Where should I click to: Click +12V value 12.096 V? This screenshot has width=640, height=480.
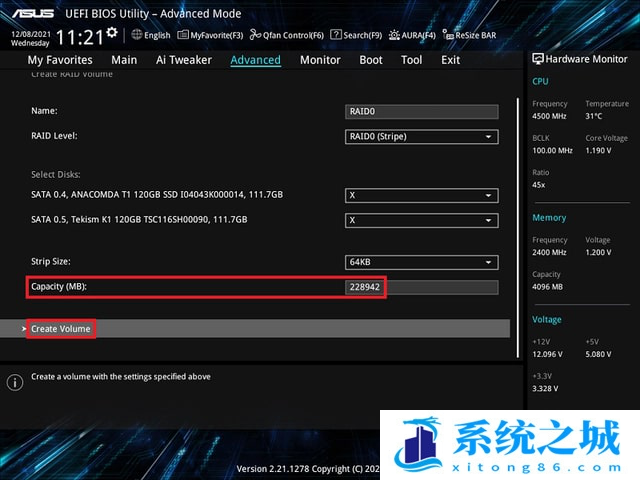pyautogui.click(x=547, y=354)
